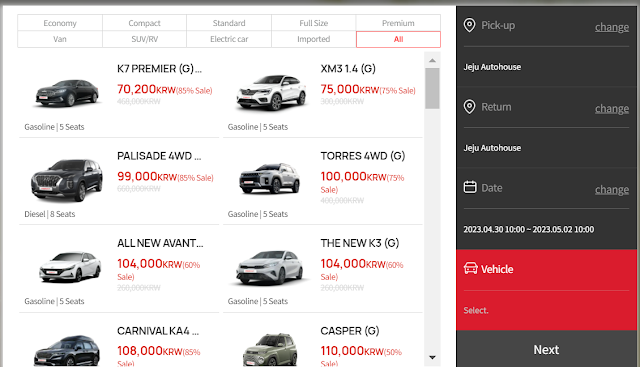This screenshot has width=640, height=367.
Task: Click the 108,000KRW price
Action: pyautogui.click(x=149, y=351)
